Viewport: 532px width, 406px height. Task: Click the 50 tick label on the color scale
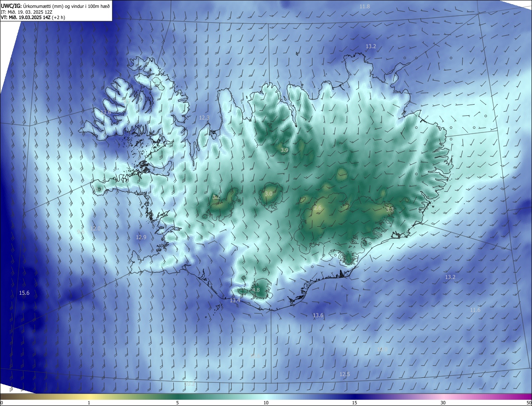click(x=528, y=403)
